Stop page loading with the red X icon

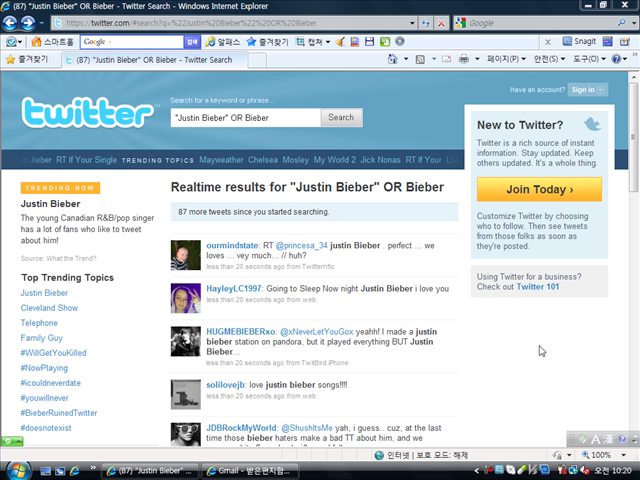click(441, 23)
